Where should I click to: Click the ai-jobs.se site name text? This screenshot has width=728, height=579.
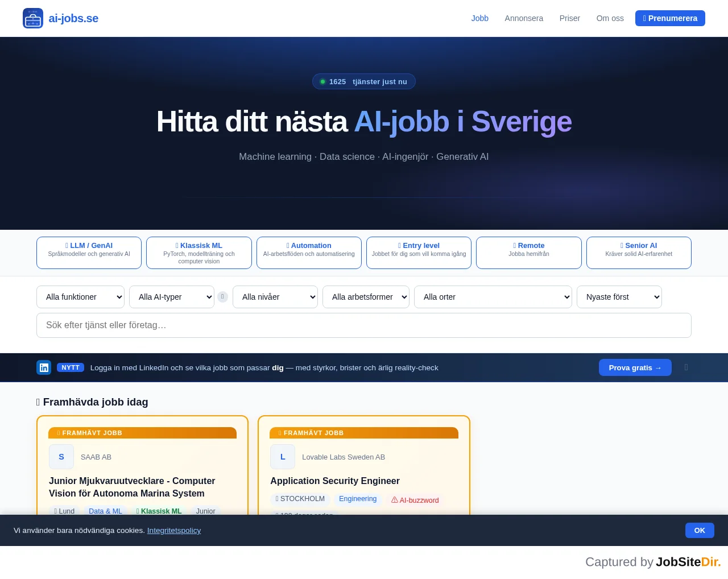point(73,18)
